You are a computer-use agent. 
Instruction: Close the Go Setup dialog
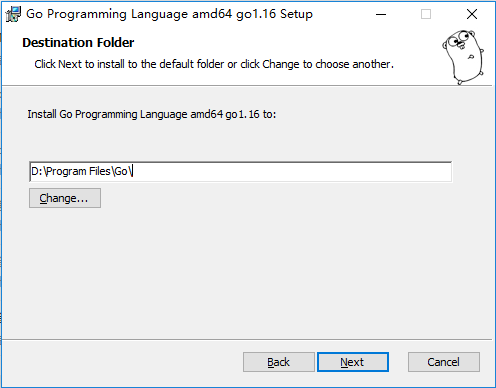[x=472, y=14]
